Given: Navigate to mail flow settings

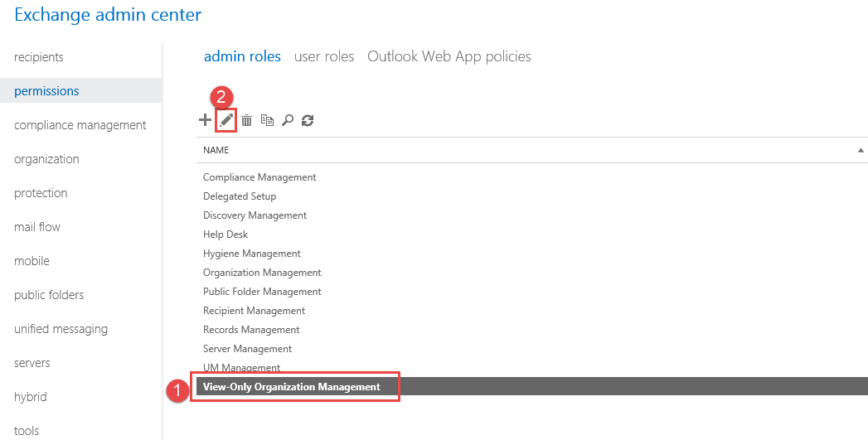Looking at the screenshot, I should (x=37, y=227).
